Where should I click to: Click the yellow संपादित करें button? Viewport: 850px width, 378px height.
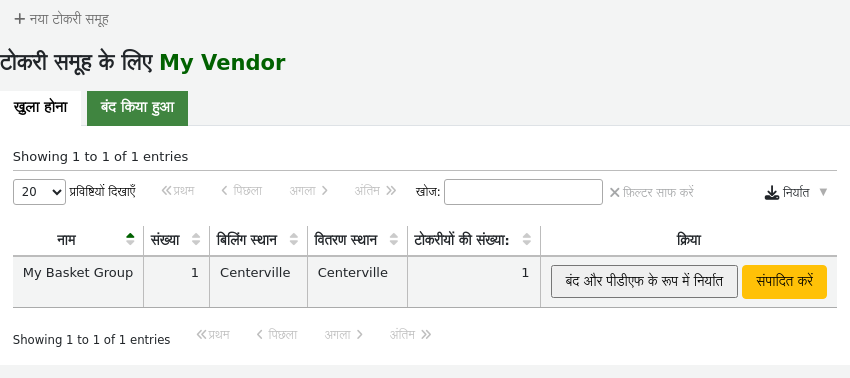tap(784, 281)
